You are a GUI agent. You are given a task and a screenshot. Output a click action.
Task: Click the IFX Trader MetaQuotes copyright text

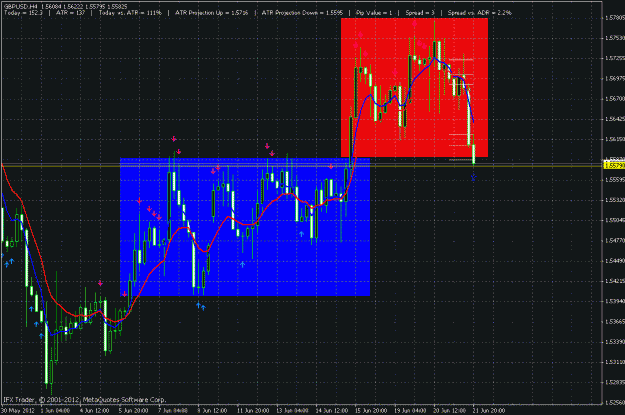85,399
